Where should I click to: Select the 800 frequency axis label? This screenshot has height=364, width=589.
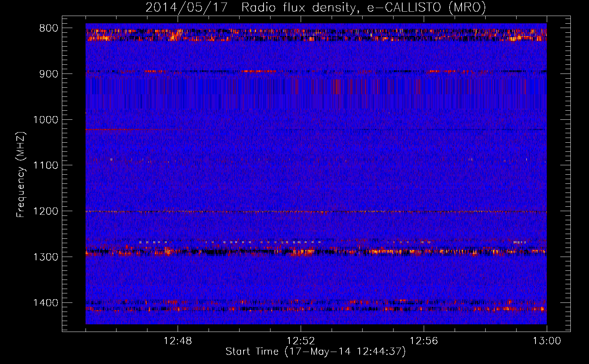49,28
